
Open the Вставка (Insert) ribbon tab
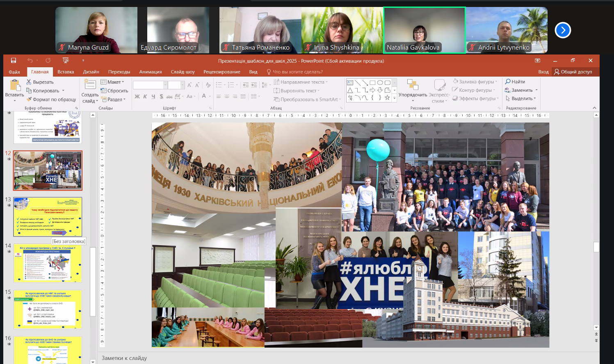66,72
